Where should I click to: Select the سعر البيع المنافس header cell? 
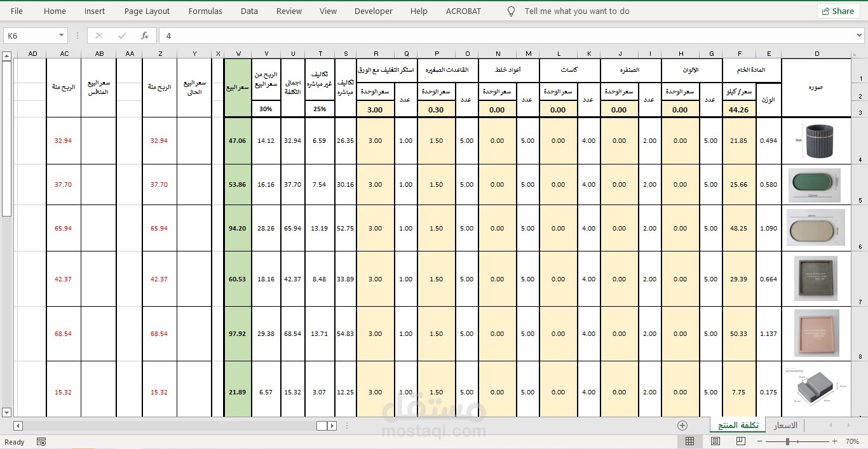[98, 88]
